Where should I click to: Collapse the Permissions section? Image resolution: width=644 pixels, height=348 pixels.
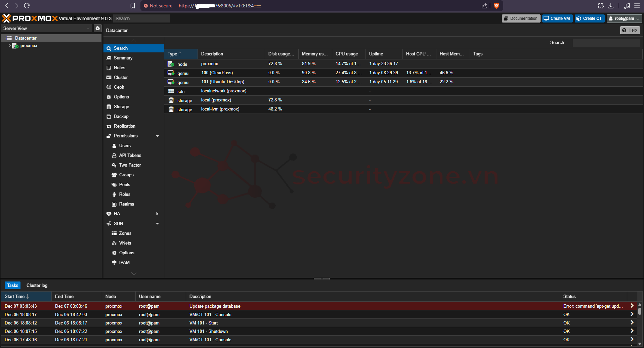(157, 136)
